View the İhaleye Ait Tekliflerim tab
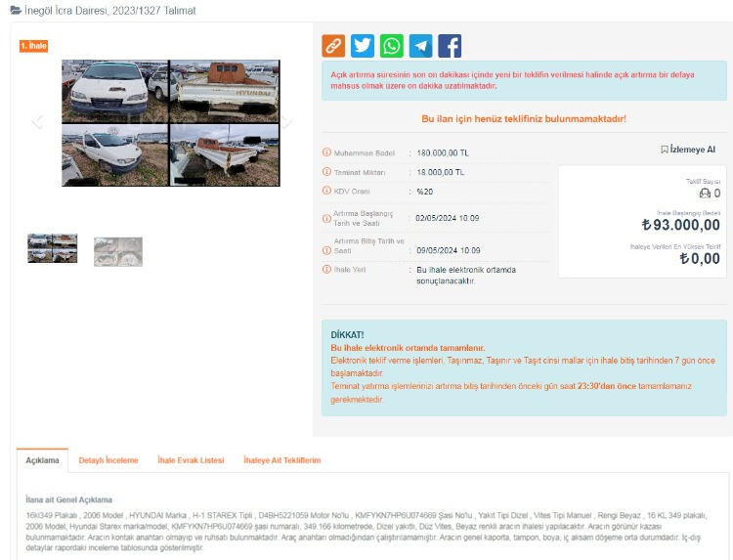The image size is (733, 560). pos(281,460)
